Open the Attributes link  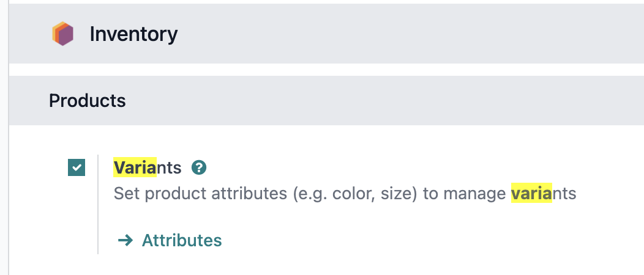coord(182,241)
